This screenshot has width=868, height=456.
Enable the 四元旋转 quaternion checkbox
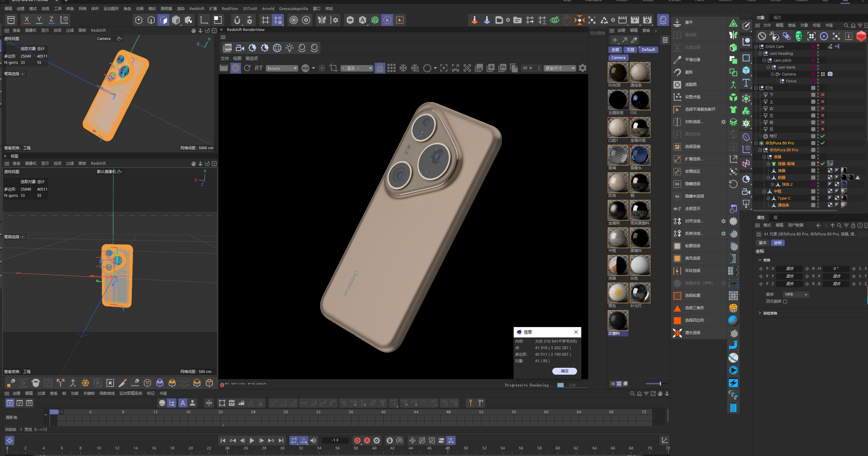pos(785,302)
